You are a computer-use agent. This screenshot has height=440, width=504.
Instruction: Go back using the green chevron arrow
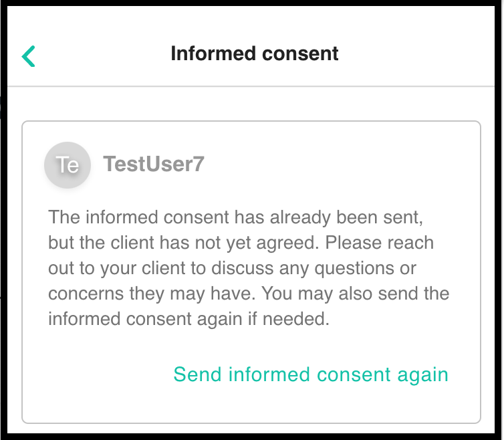click(x=28, y=56)
